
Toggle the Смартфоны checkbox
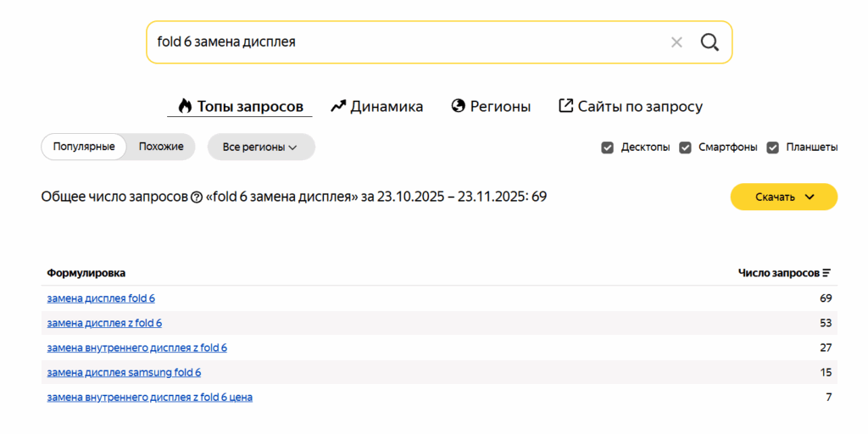(x=685, y=147)
